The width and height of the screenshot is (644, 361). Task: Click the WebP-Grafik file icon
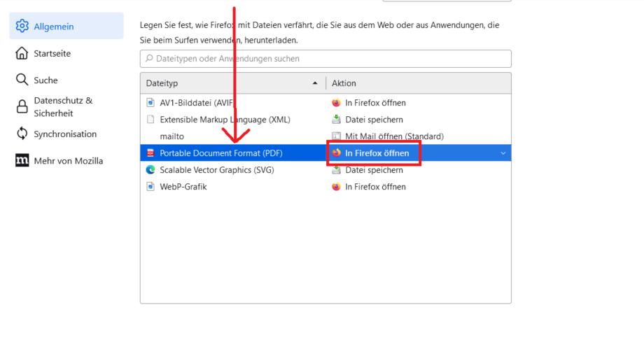[150, 187]
